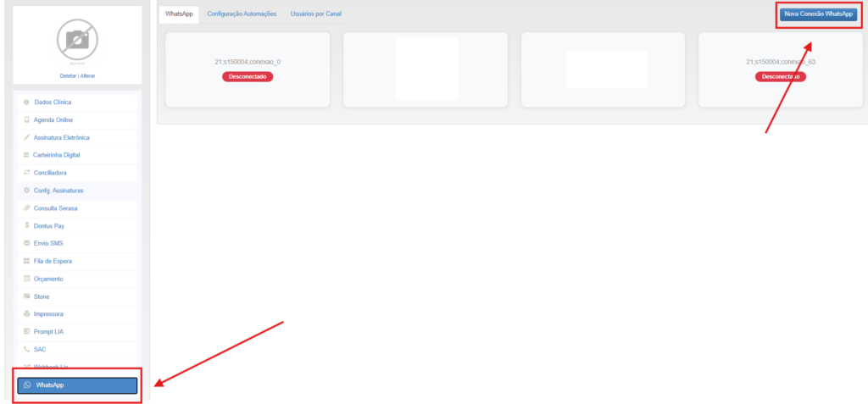868x404 pixels.
Task: Switch to Usuários por Canal tab
Action: click(315, 14)
